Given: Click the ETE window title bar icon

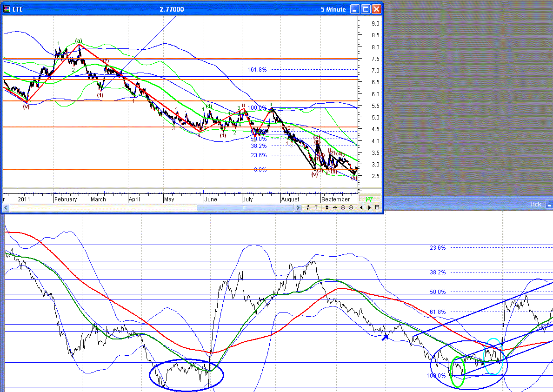Looking at the screenshot, I should pos(7,9).
